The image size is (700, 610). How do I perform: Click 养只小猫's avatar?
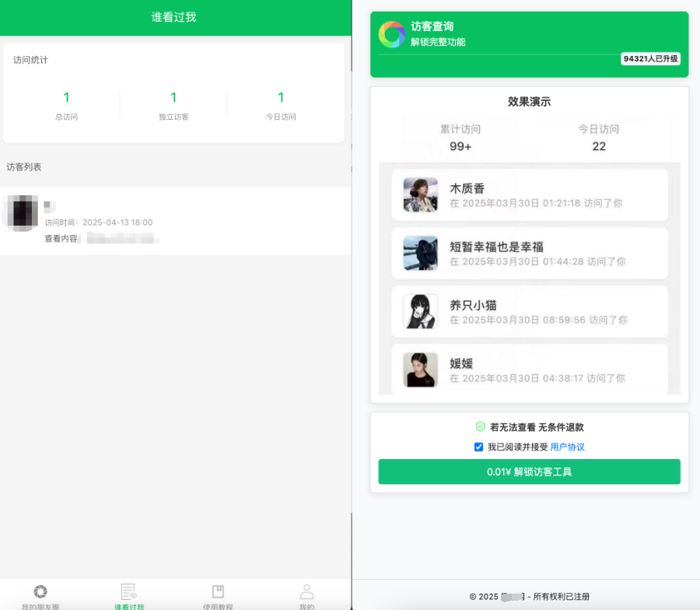[x=420, y=311]
